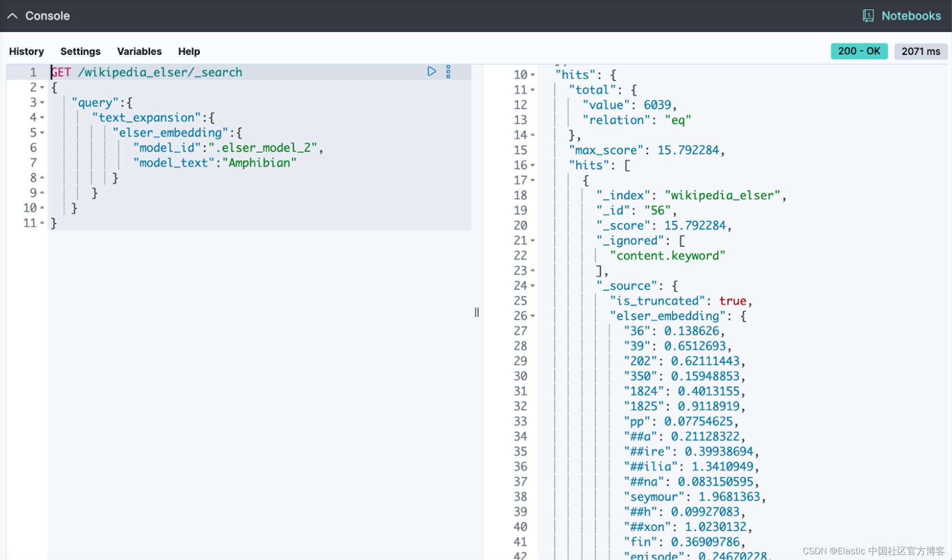Click the 200 - OK status badge

click(x=859, y=51)
